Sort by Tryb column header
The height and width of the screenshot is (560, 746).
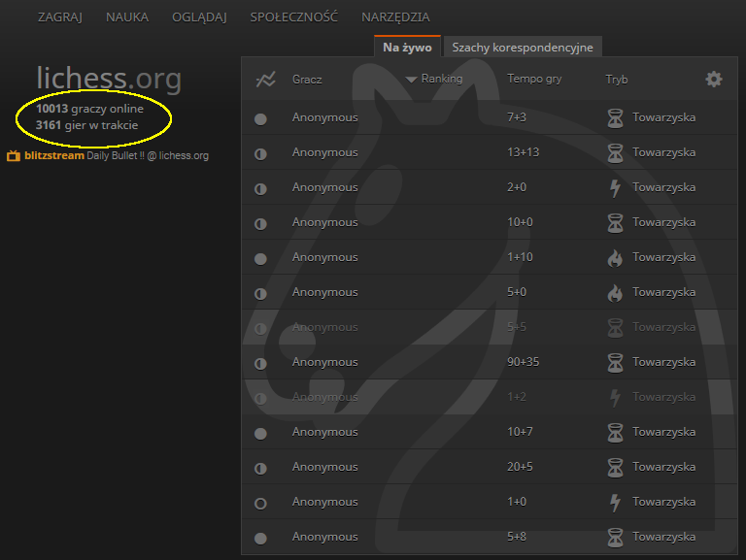point(617,80)
